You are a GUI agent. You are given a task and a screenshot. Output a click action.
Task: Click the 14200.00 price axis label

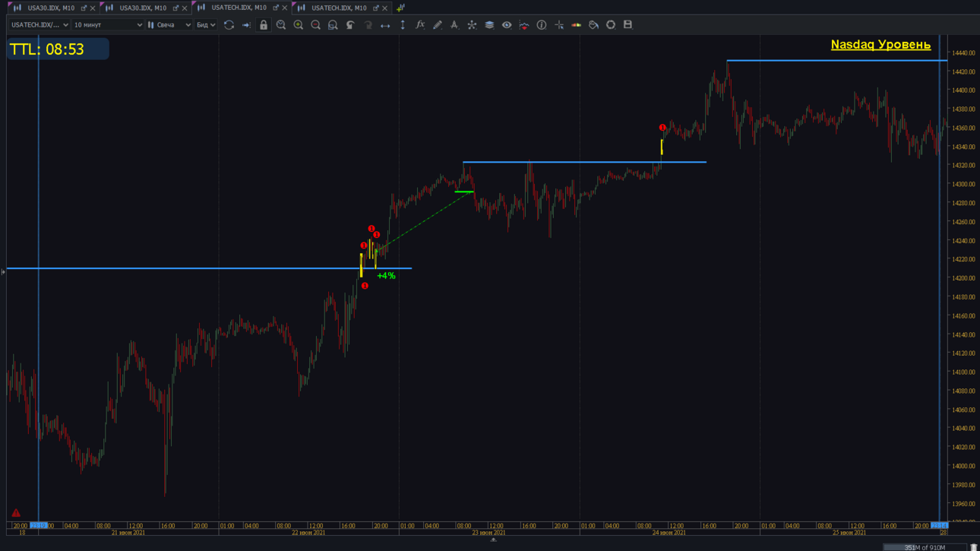(963, 278)
